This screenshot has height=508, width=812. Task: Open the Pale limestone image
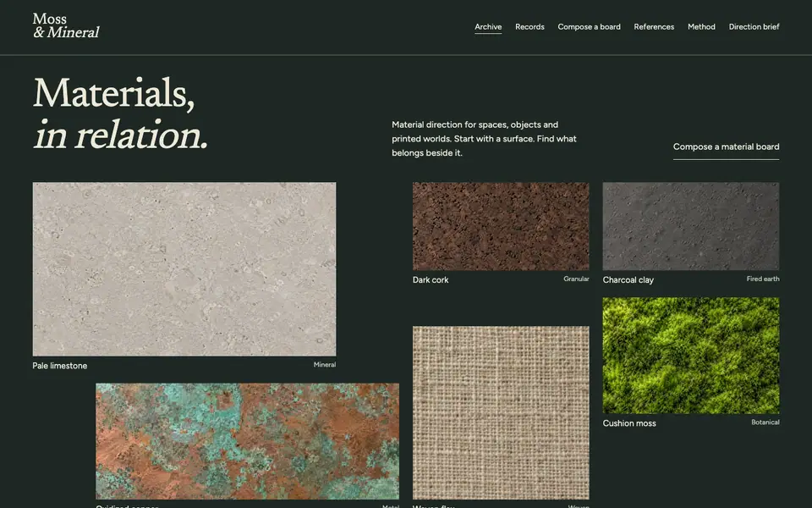184,269
